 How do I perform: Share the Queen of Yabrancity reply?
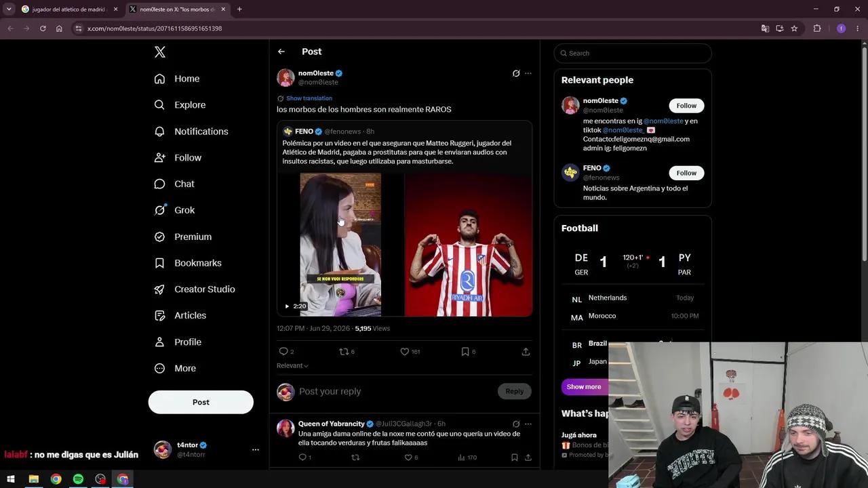click(x=528, y=457)
